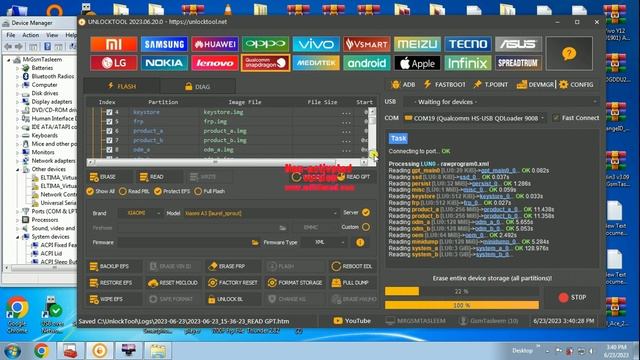Choose the Tecno brand tile
Screen dimensions: 640x360
(x=468, y=44)
